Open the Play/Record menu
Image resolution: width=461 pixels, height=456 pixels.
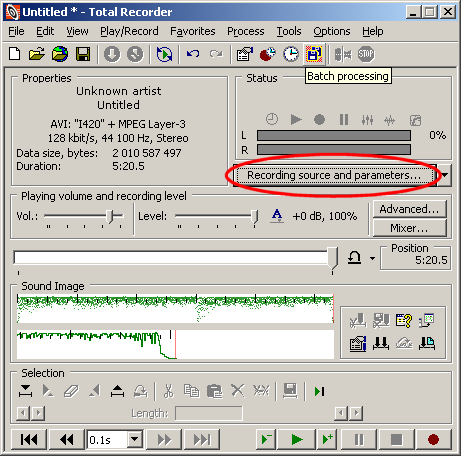(129, 31)
